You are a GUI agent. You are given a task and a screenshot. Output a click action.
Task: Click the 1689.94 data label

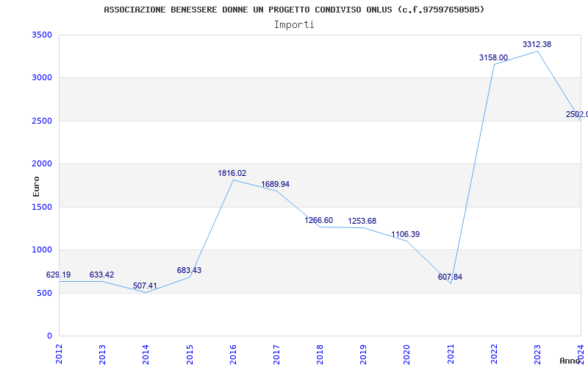pyautogui.click(x=276, y=185)
